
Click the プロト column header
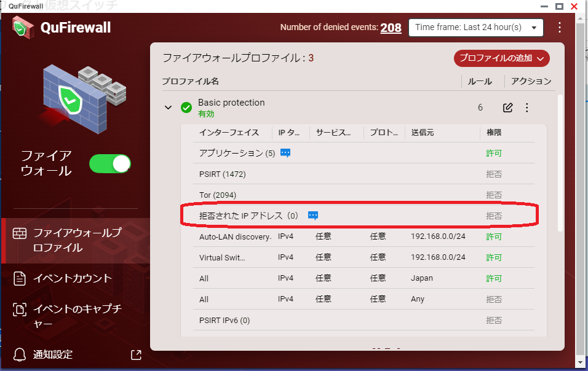click(x=384, y=133)
